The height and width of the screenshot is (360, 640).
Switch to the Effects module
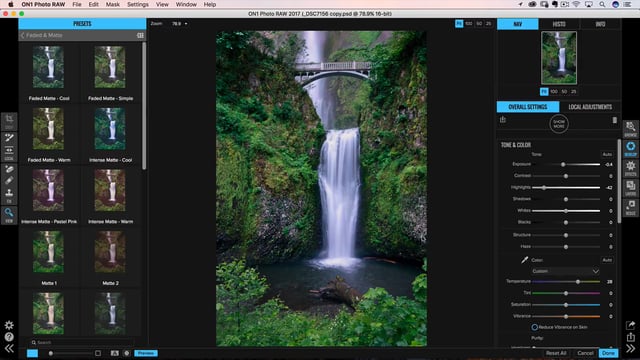631,167
